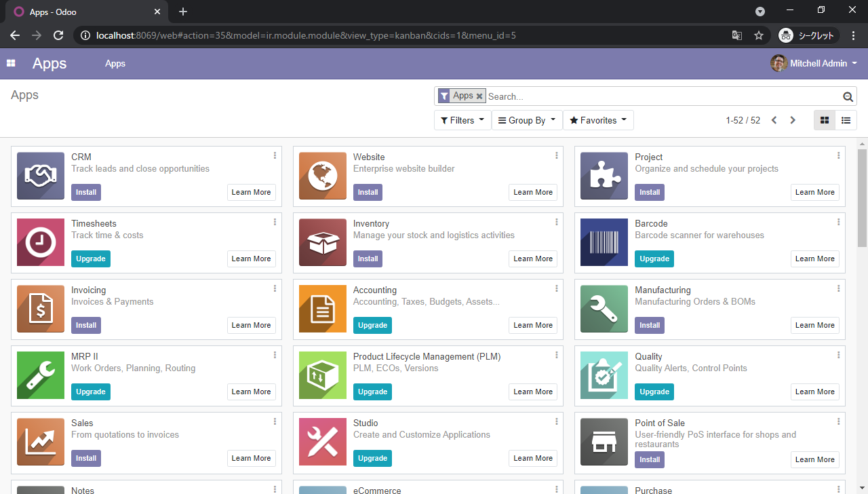Click the browser address bar
868x494 pixels.
pyautogui.click(x=406, y=35)
